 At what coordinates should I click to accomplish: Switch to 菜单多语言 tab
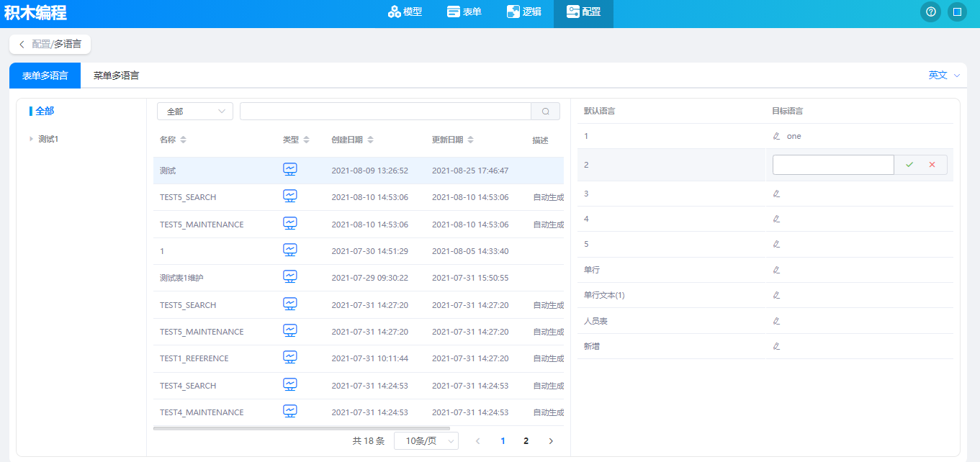[x=116, y=76]
